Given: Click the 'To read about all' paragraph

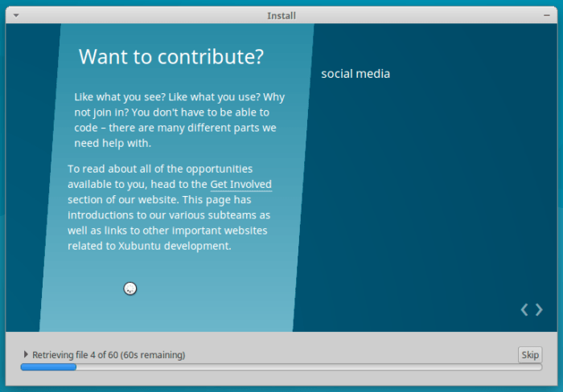Looking at the screenshot, I should click(x=169, y=207).
